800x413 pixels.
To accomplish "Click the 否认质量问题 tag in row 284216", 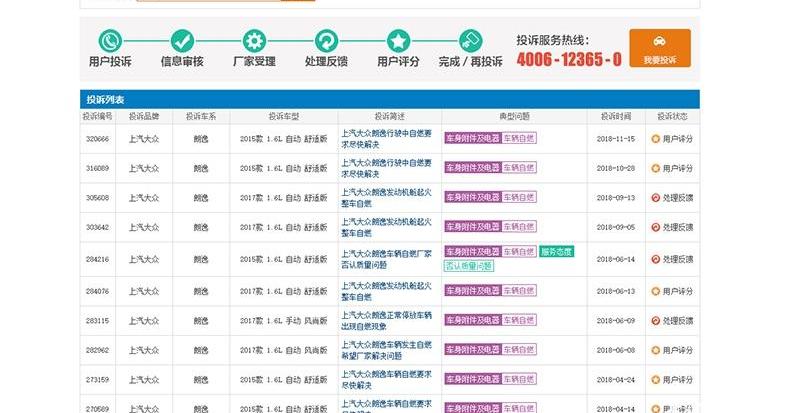I will tap(469, 266).
